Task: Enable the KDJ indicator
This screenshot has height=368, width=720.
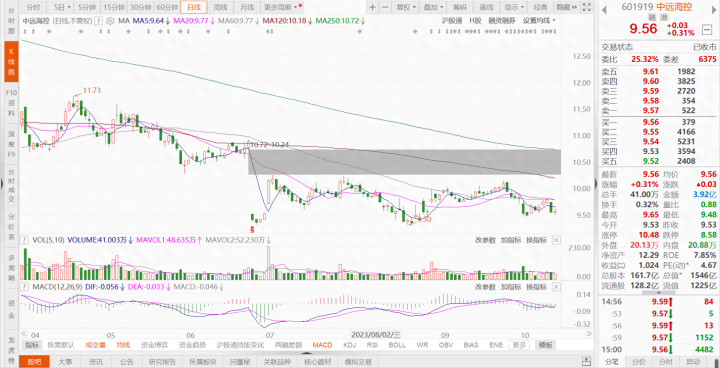Action: 350,345
